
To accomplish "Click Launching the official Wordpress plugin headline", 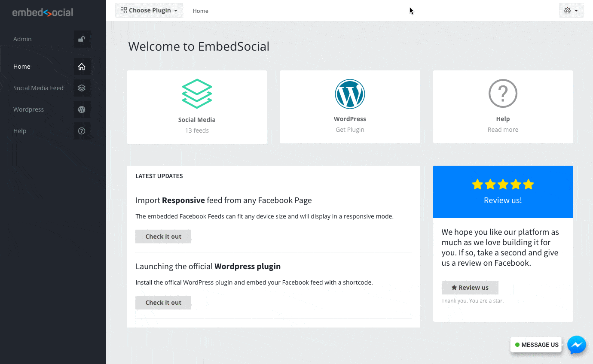I will [208, 267].
